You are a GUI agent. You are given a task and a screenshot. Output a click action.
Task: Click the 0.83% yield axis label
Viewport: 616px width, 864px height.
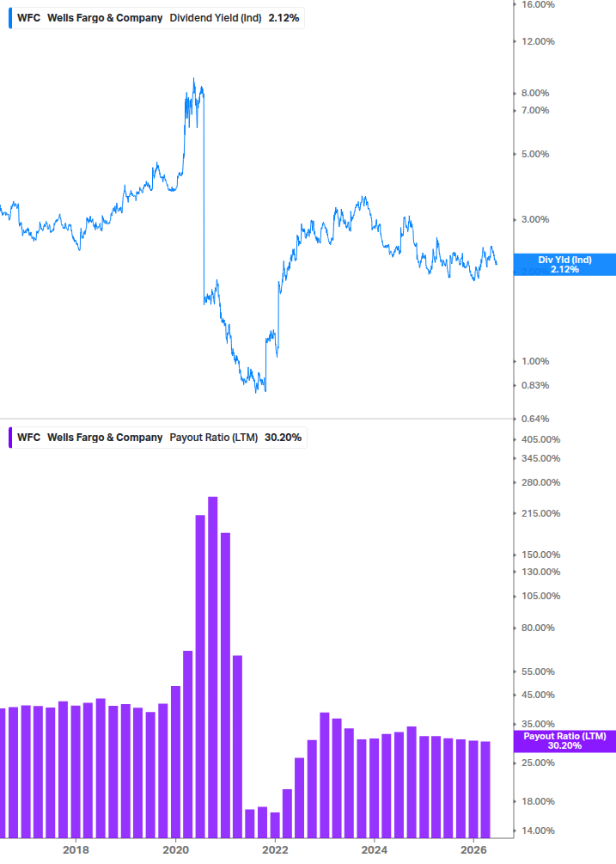(x=535, y=385)
